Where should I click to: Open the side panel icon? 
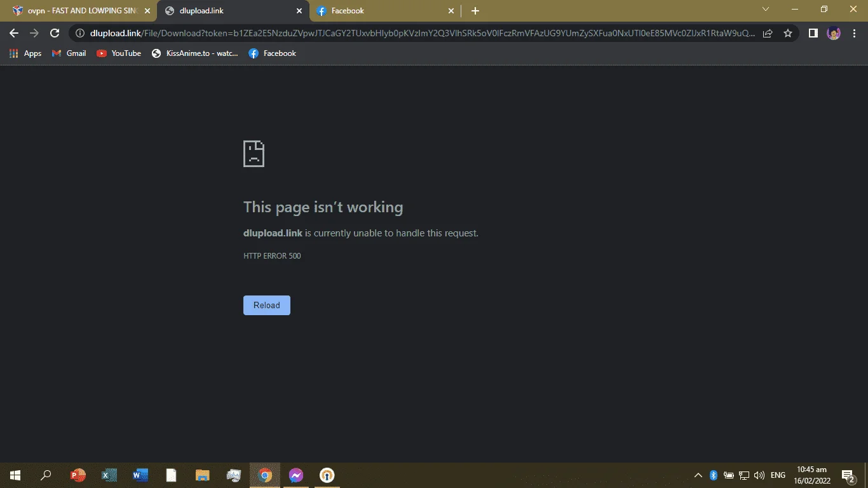[x=813, y=33]
